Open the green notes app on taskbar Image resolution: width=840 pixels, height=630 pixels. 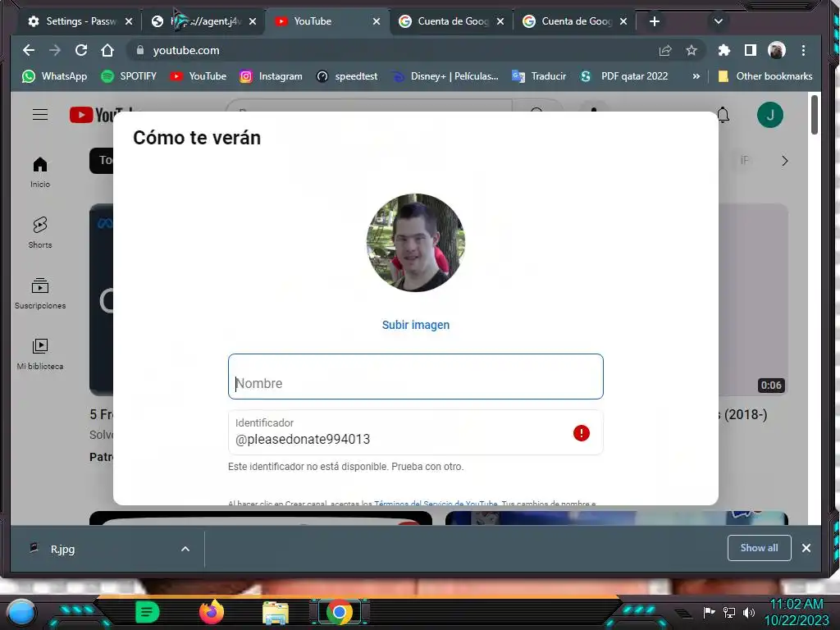[147, 612]
